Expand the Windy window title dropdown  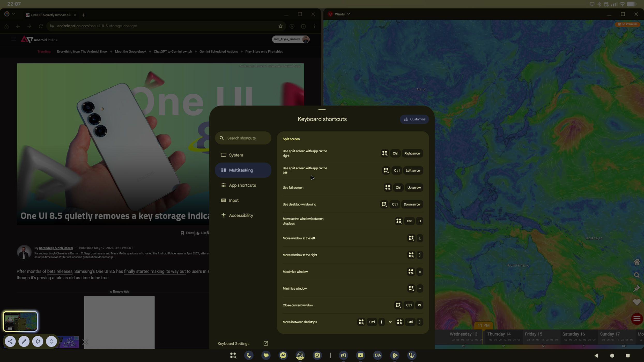point(349,14)
